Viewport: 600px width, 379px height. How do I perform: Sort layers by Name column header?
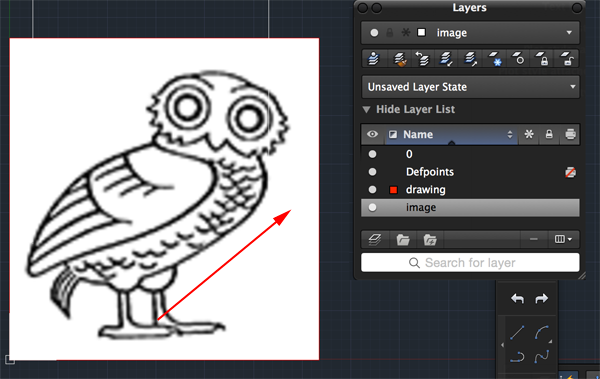coord(452,134)
